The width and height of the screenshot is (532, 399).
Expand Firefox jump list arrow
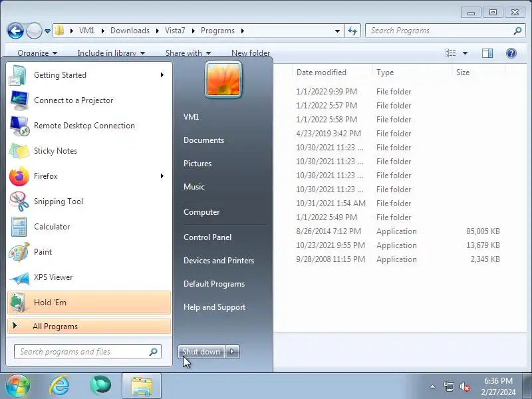point(162,176)
